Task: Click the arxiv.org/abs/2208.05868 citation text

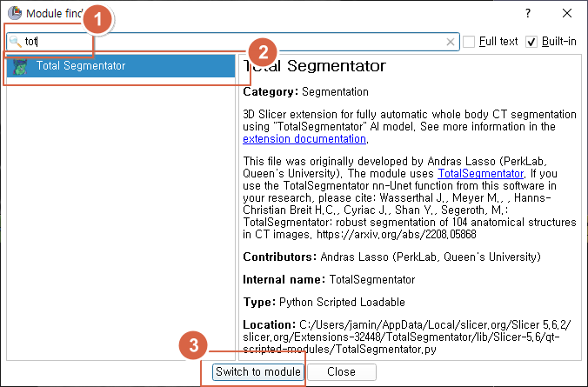Action: 397,235
